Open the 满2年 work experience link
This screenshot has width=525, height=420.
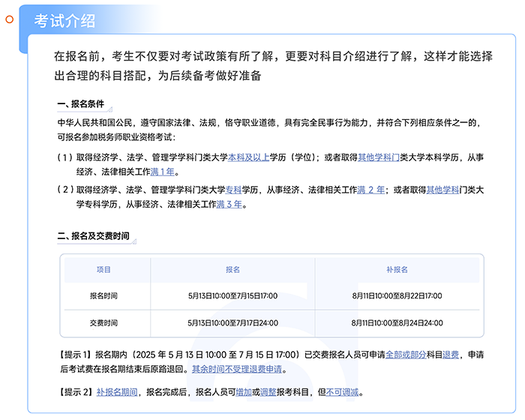point(371,190)
